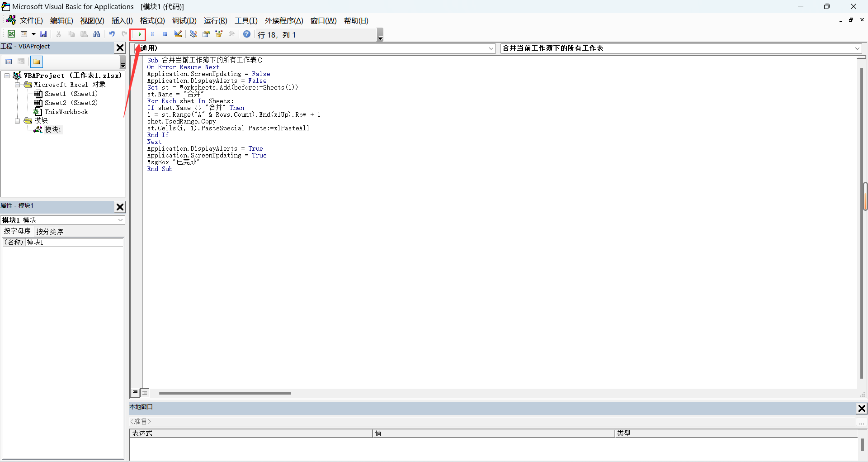Click the VBA application icon in title bar

5,6
